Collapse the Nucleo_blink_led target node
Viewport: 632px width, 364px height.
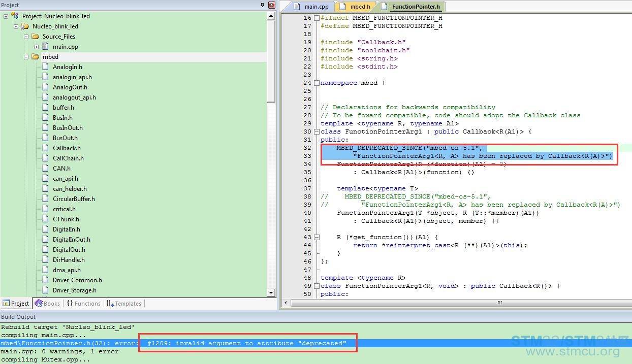16,26
